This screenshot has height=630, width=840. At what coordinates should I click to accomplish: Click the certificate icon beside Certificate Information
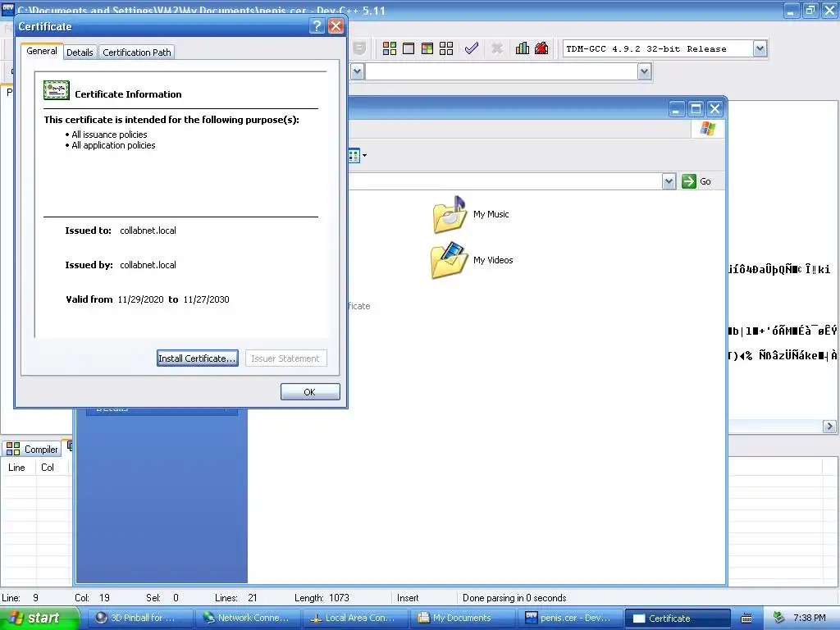[57, 90]
